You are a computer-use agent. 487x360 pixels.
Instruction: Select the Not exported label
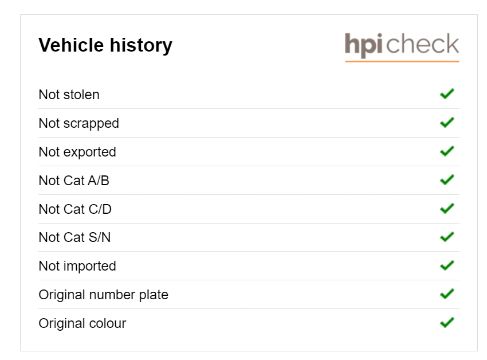tap(77, 152)
